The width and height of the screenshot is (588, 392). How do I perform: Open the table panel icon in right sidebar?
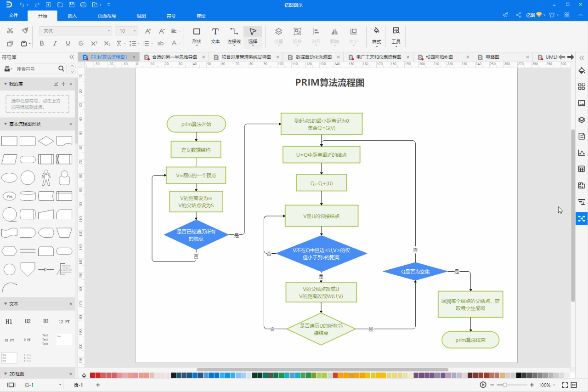(x=582, y=169)
